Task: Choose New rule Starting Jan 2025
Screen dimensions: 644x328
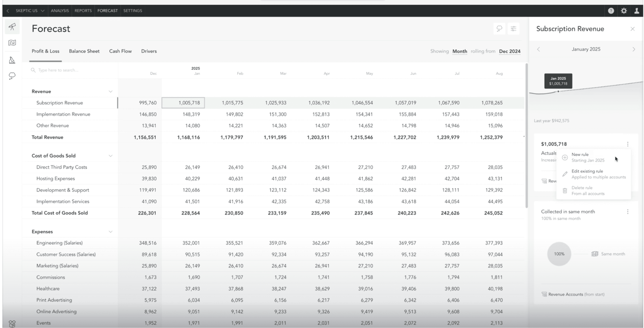Action: coord(593,158)
